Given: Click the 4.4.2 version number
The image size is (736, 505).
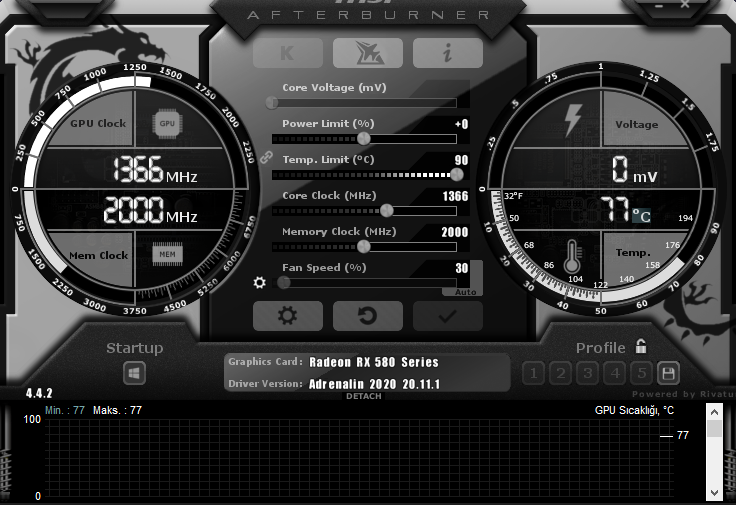Looking at the screenshot, I should (39, 393).
